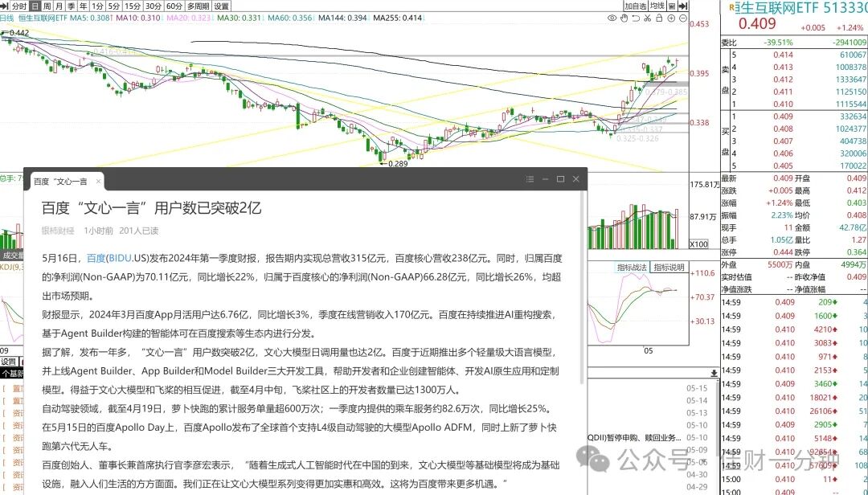The height and width of the screenshot is (495, 868).
Task: Click the MA20 indicator label
Action: coord(189,18)
